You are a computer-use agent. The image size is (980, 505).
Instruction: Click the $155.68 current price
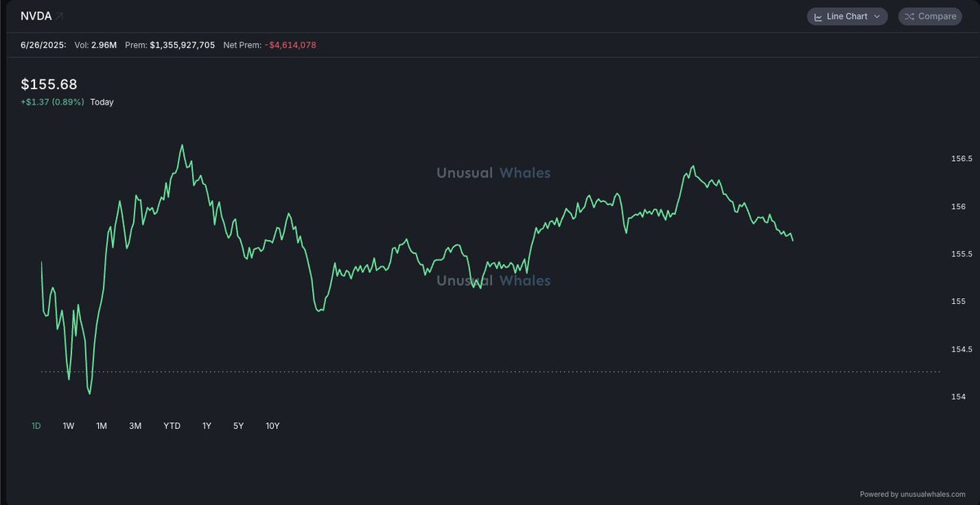click(49, 84)
